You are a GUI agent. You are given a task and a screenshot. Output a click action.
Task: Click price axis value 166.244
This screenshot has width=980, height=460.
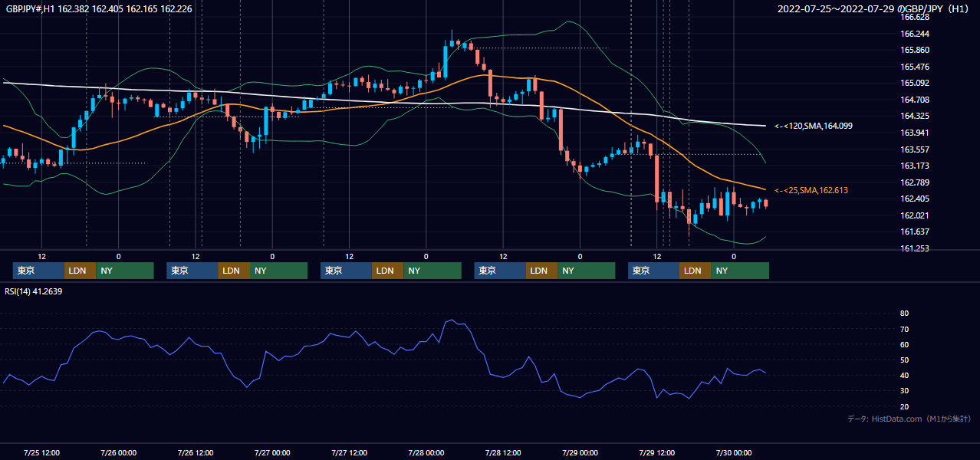[915, 34]
